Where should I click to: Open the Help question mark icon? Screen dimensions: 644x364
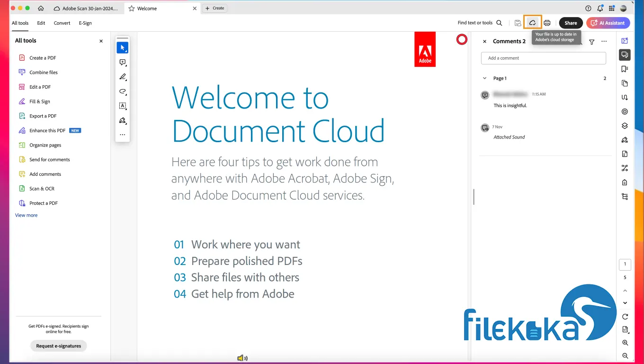tap(588, 8)
